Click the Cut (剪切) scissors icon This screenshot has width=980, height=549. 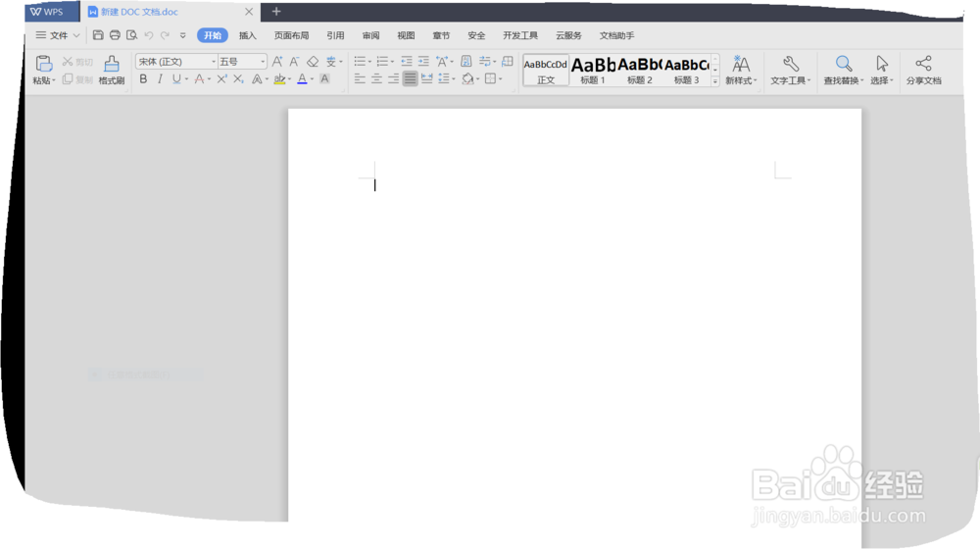click(x=68, y=62)
